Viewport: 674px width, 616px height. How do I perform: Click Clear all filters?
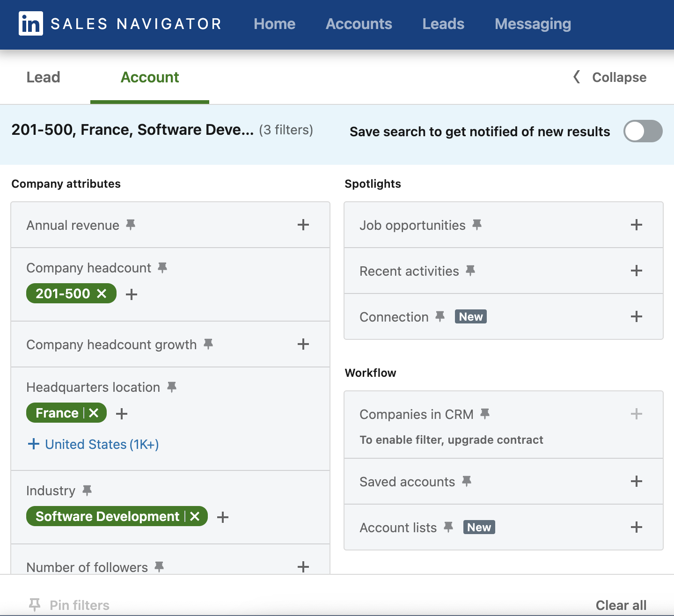tap(621, 605)
